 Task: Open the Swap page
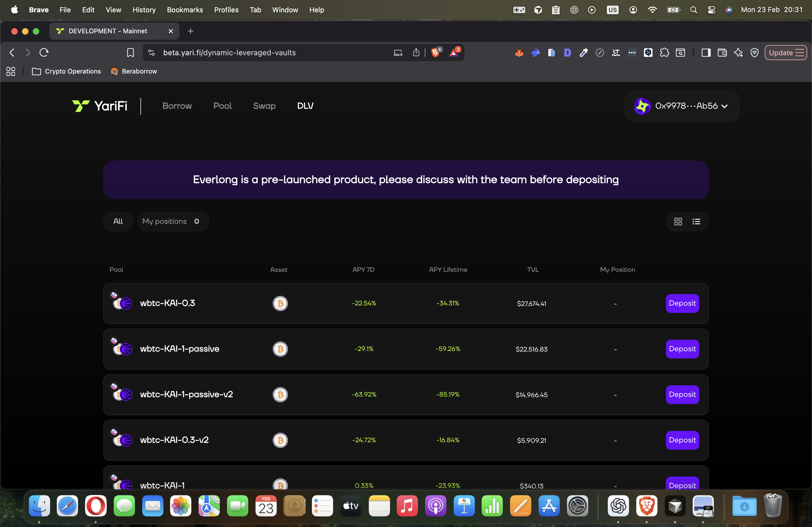[x=264, y=106]
